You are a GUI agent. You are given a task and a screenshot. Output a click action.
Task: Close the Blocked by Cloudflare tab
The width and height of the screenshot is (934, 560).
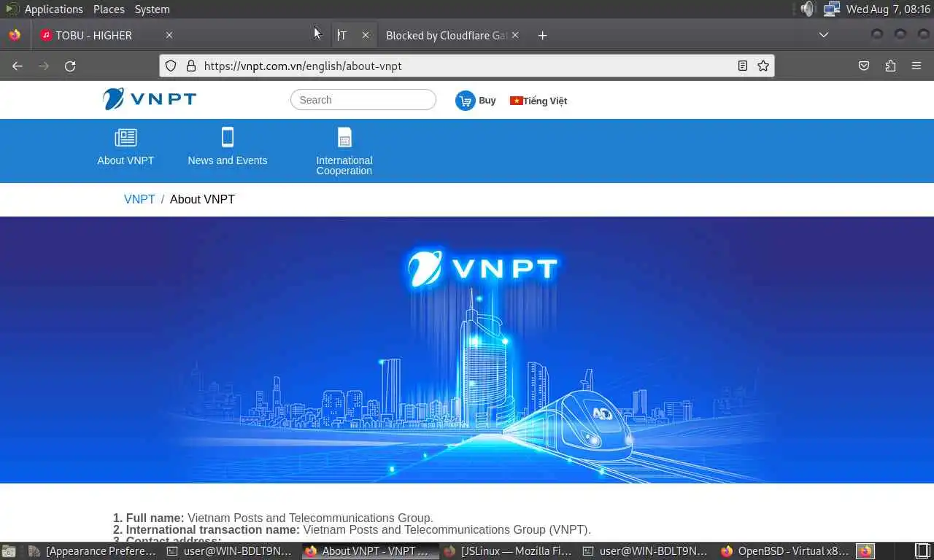click(x=515, y=35)
